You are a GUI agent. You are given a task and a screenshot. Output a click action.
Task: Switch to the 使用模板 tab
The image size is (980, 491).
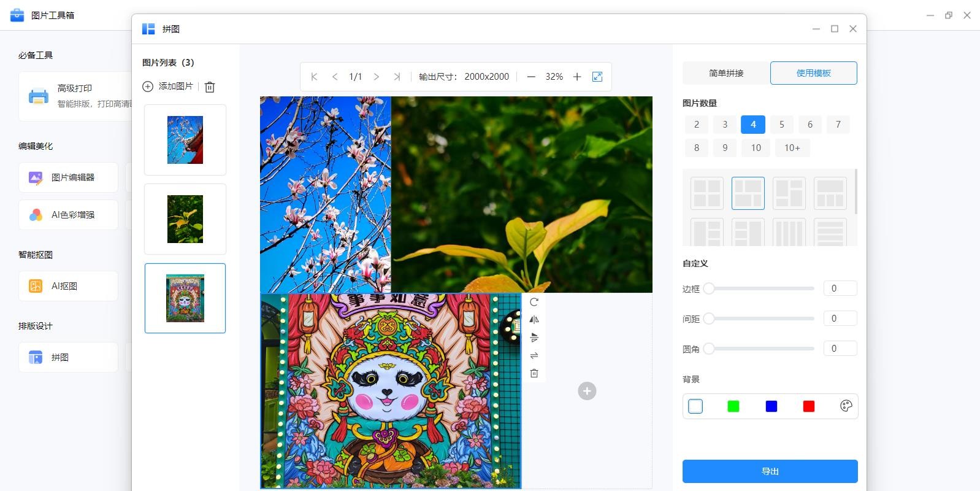813,73
